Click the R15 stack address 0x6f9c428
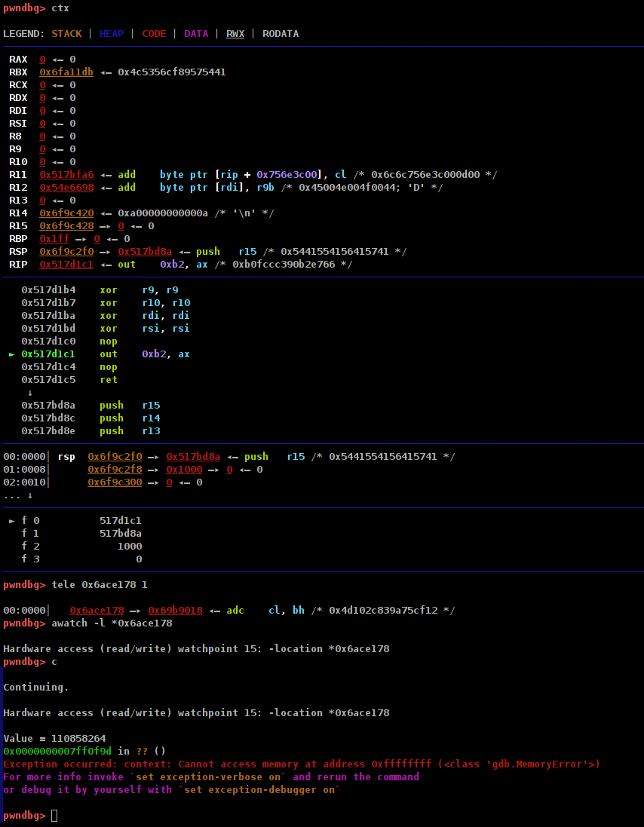The width and height of the screenshot is (644, 827). pyautogui.click(x=66, y=226)
